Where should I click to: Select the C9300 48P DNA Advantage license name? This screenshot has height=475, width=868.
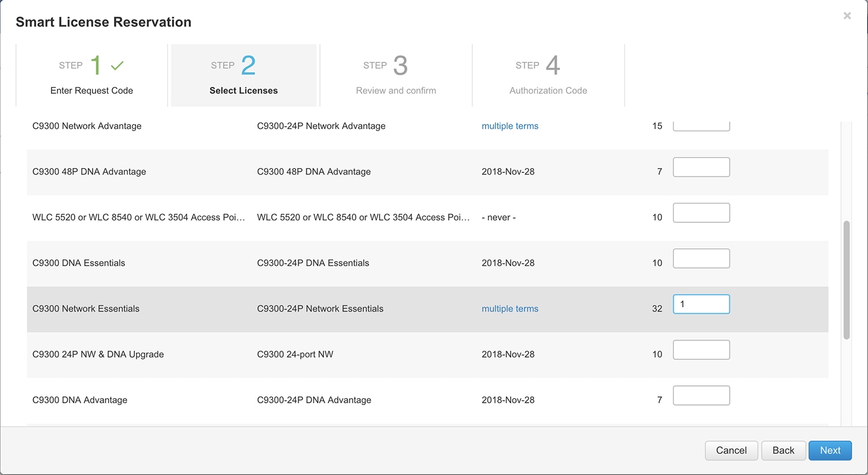[x=89, y=172]
